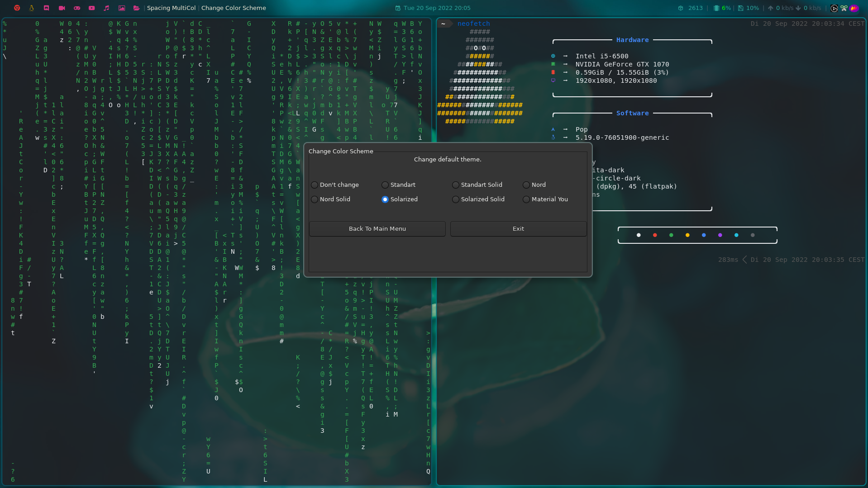This screenshot has height=488, width=868.
Task: Click the 10% disk usage value
Action: (x=753, y=8)
